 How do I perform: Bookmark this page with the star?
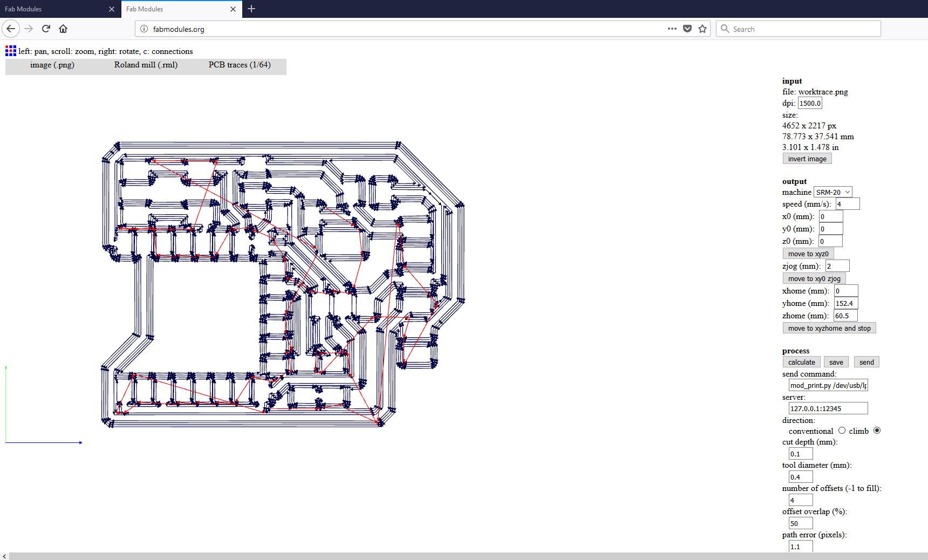(x=702, y=29)
